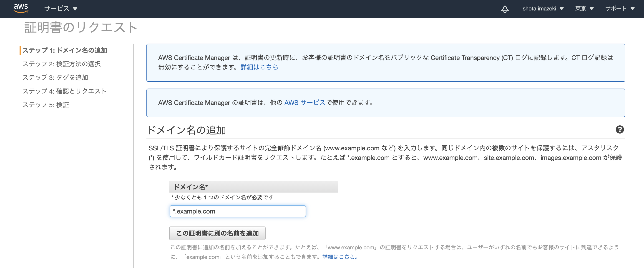Open the AWS サービス link

(x=304, y=103)
